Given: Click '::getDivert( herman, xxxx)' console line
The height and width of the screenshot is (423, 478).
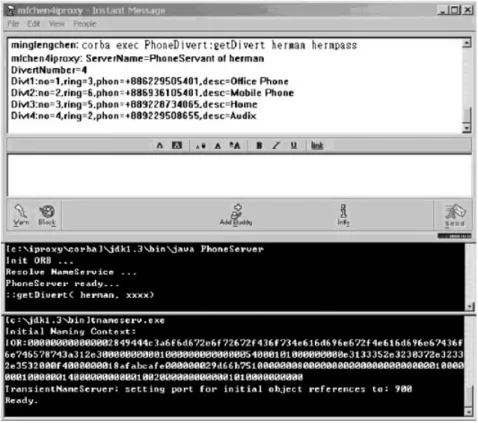Looking at the screenshot, I should tap(80, 295).
